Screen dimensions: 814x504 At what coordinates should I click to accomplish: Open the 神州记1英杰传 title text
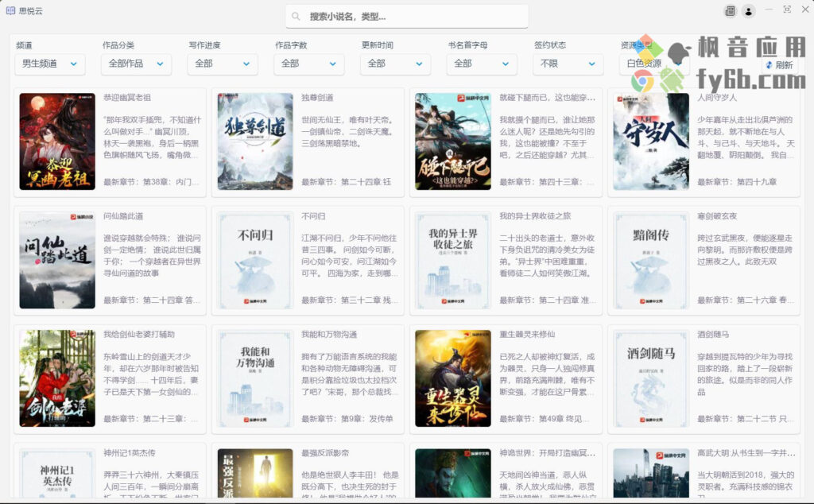130,453
